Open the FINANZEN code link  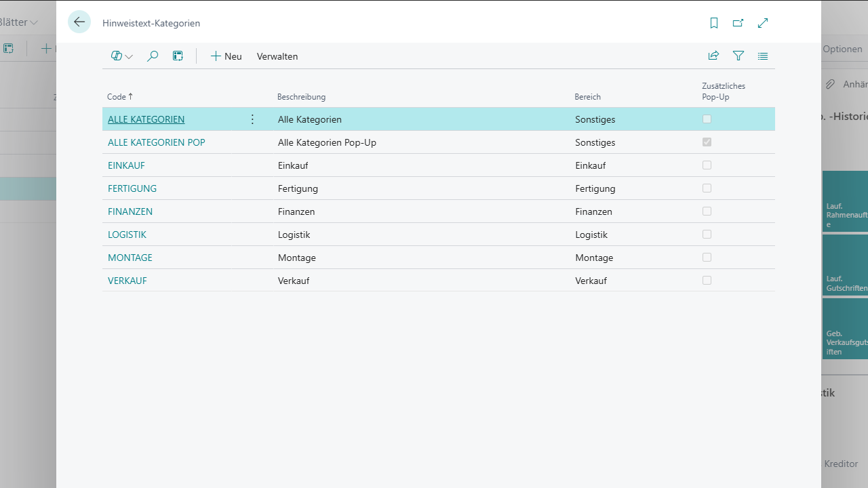pyautogui.click(x=130, y=211)
